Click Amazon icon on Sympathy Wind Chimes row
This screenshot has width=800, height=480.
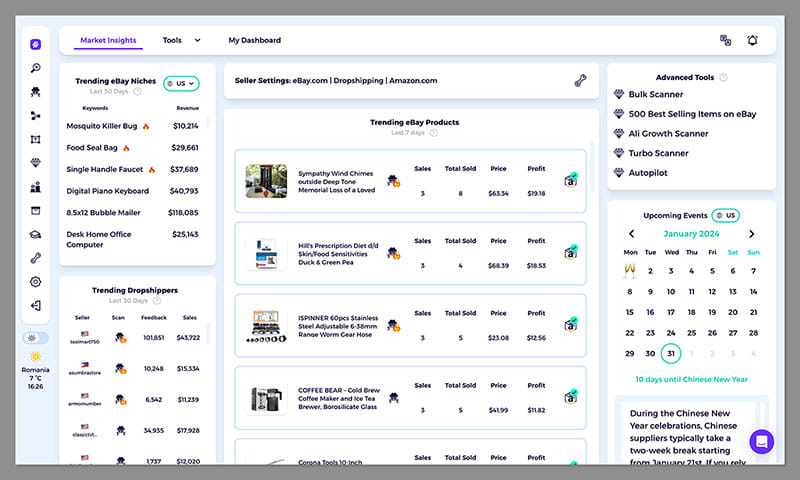[x=570, y=181]
